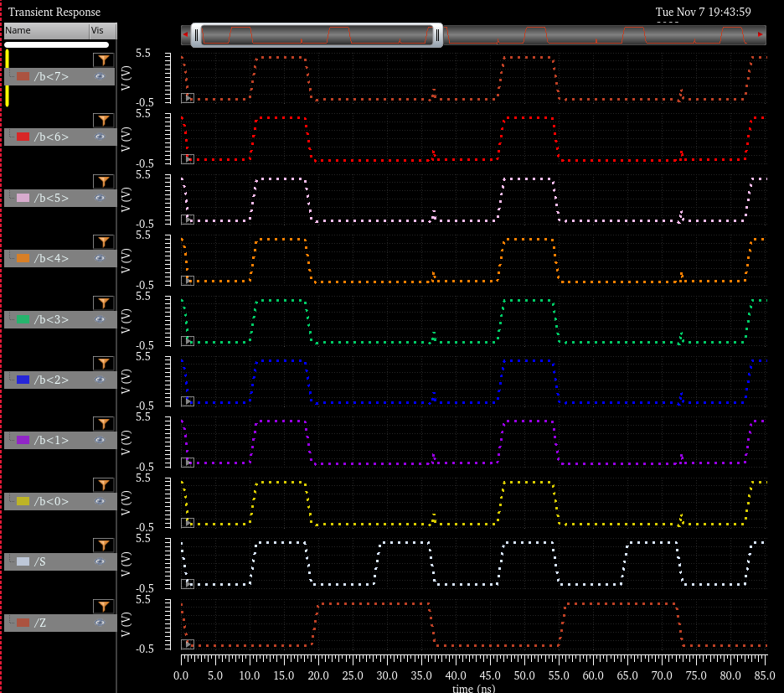Click the arrow marker on the /b<0> waveform

click(x=188, y=523)
